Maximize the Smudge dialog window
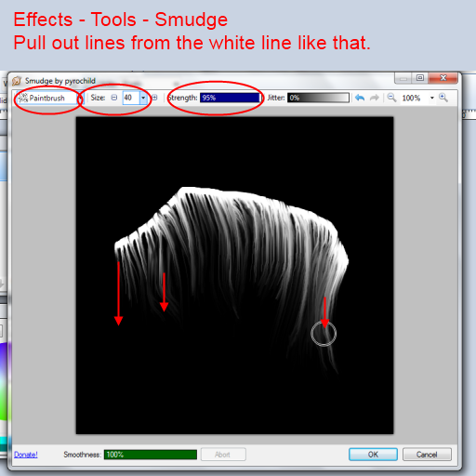476x476 pixels. click(420, 78)
